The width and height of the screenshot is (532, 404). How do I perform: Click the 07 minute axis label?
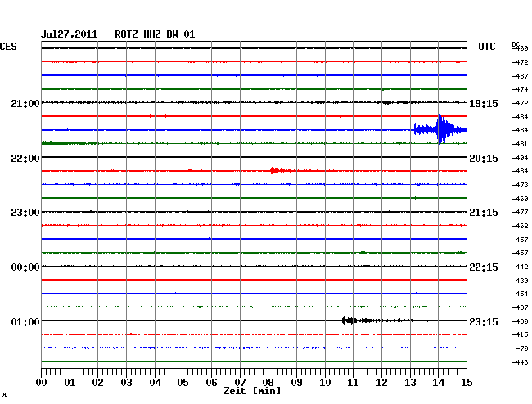pyautogui.click(x=240, y=383)
